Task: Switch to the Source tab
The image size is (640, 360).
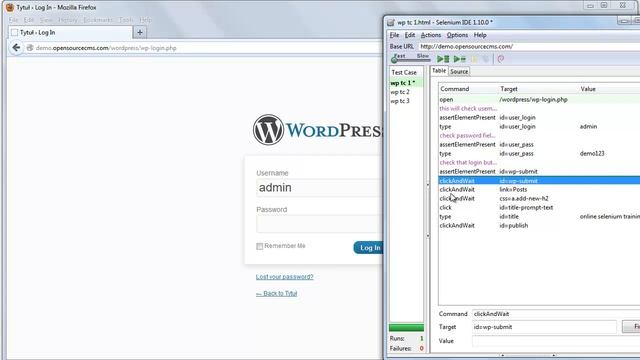Action: [x=459, y=71]
